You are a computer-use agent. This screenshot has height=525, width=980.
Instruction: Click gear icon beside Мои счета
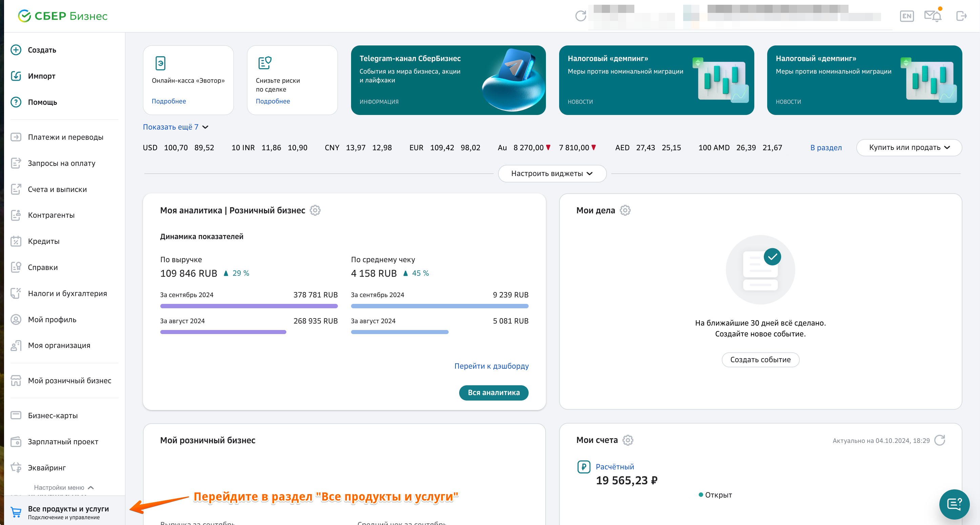point(628,440)
